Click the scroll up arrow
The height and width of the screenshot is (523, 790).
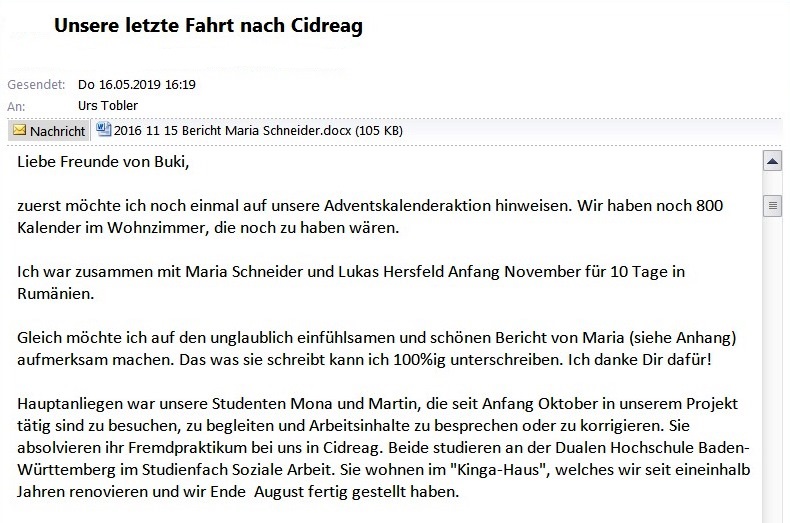[771, 161]
